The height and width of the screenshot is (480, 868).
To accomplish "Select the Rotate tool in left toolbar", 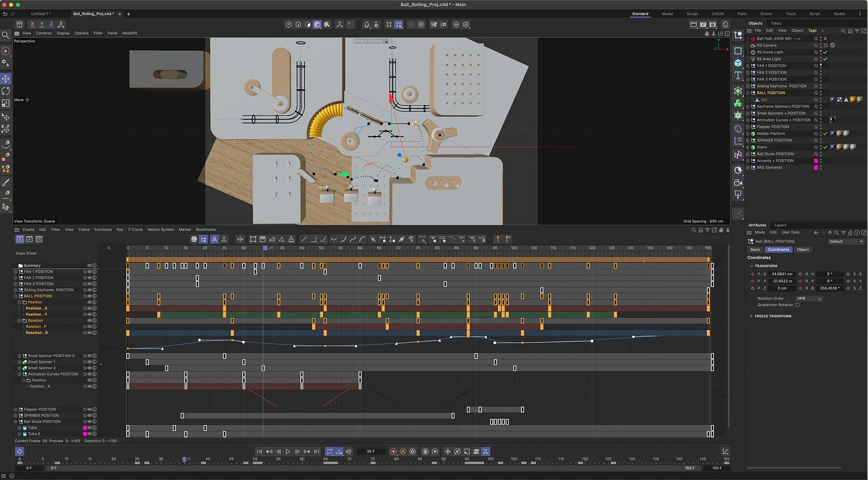I will click(6, 91).
